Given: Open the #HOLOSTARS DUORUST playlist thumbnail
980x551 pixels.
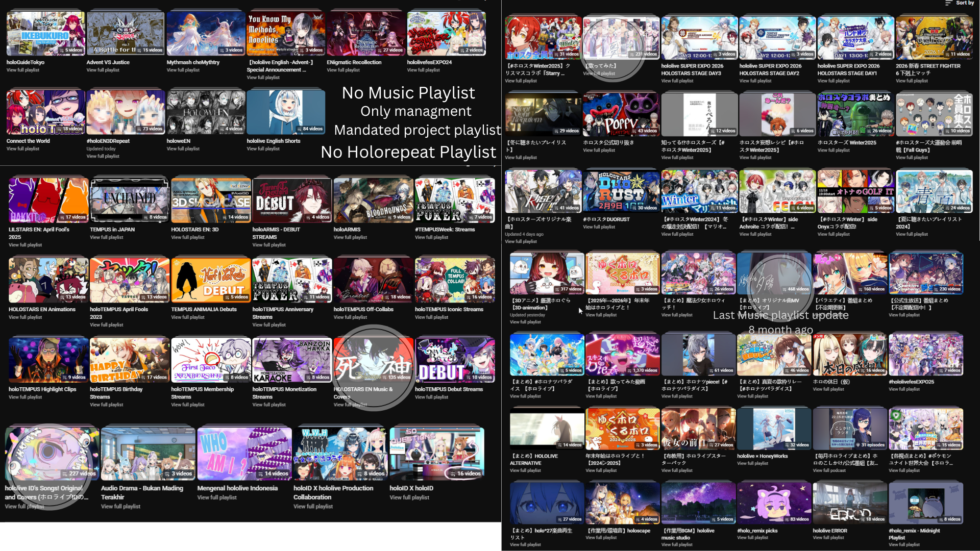Looking at the screenshot, I should [x=621, y=191].
